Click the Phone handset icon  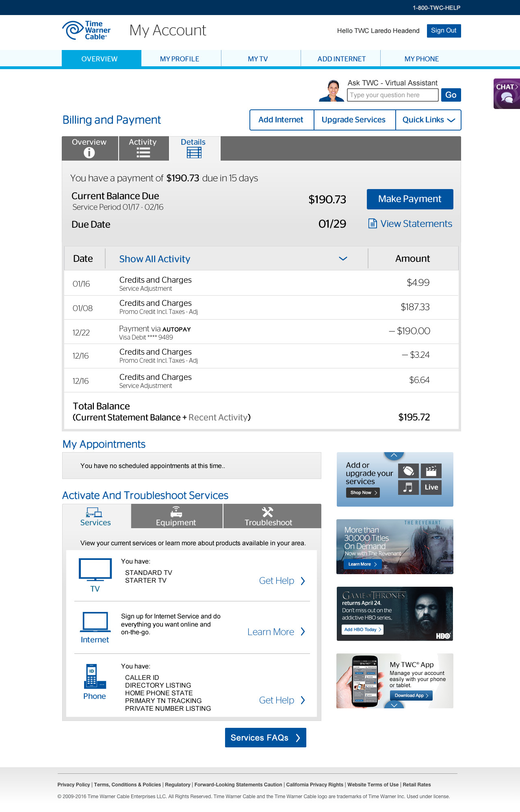point(95,676)
